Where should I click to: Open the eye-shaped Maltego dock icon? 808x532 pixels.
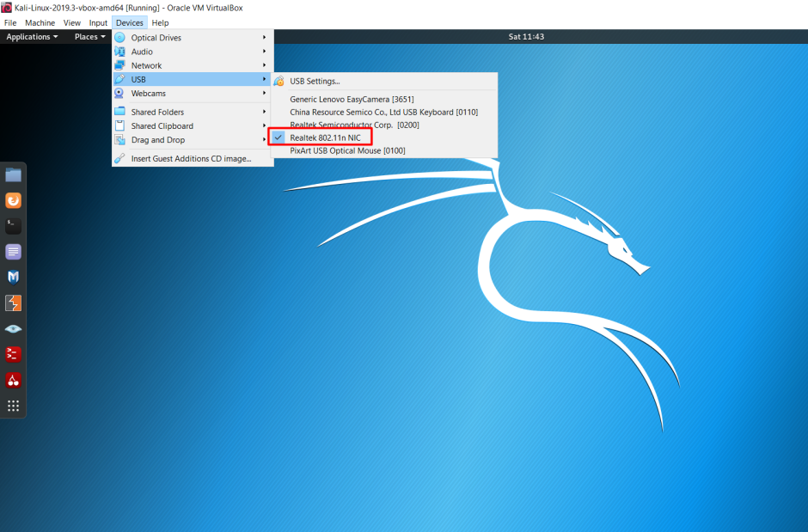(x=14, y=329)
